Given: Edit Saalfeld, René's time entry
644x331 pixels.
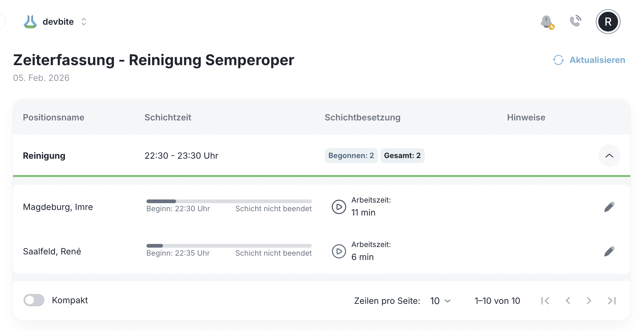Looking at the screenshot, I should 609,251.
